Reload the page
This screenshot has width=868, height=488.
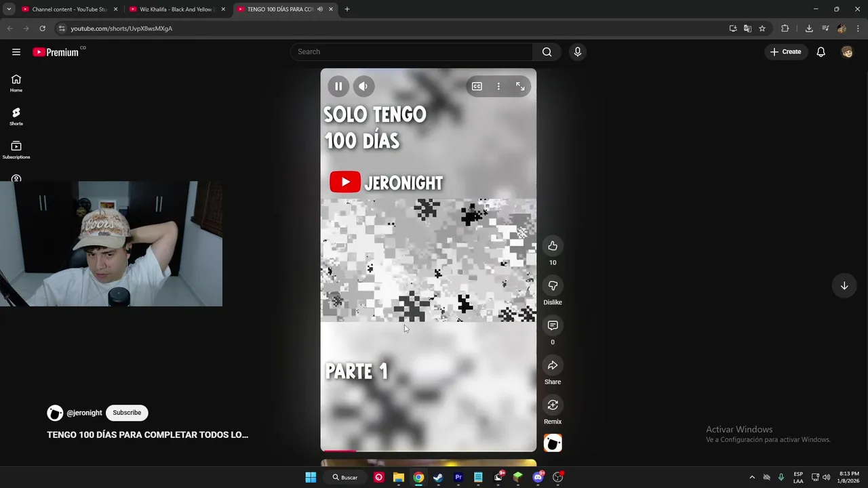click(42, 28)
